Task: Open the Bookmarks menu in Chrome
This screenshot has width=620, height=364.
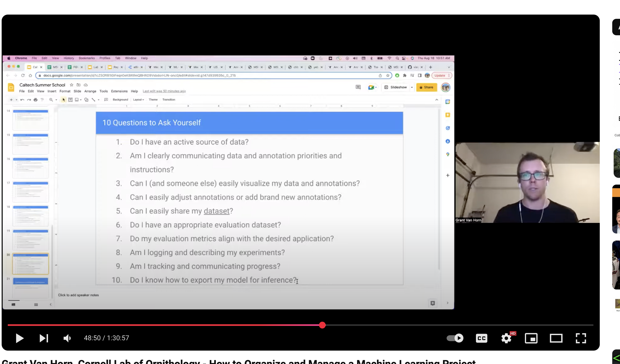Action: tap(87, 58)
